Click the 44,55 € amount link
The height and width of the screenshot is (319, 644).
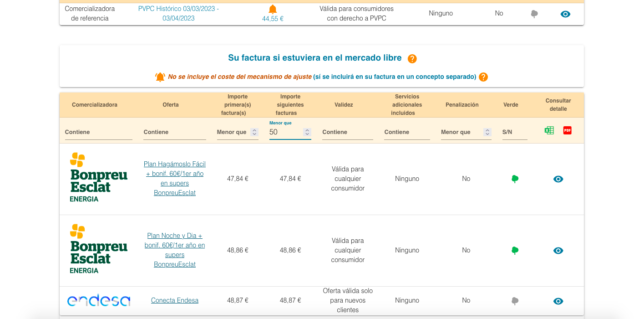click(273, 19)
